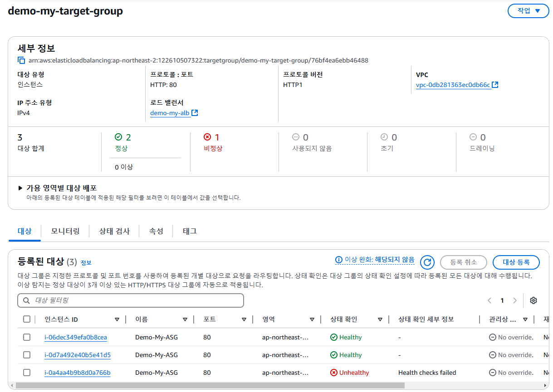This screenshot has width=553, height=392.
Task: Go to next page of targets
Action: point(515,300)
